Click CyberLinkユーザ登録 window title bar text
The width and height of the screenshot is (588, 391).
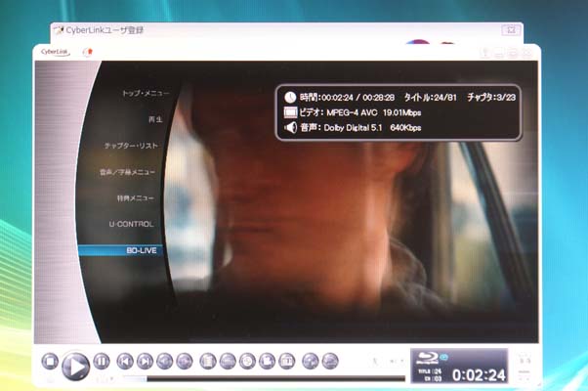pyautogui.click(x=105, y=30)
